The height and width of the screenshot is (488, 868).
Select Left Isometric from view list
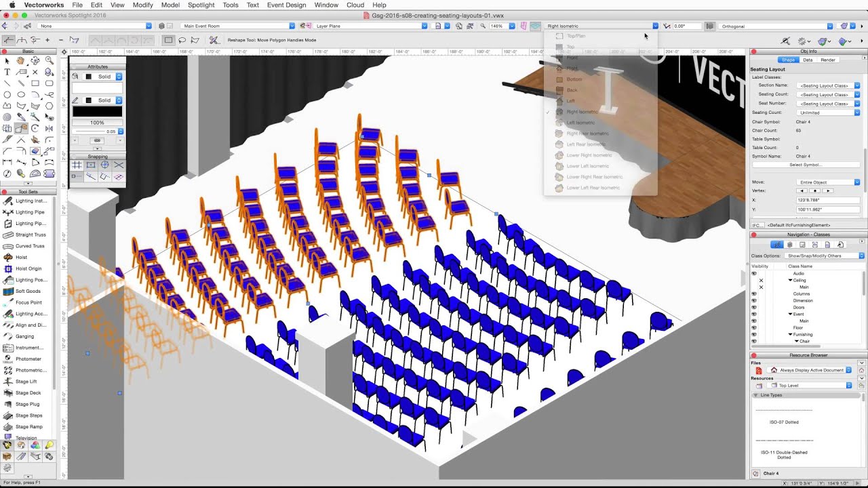580,123
